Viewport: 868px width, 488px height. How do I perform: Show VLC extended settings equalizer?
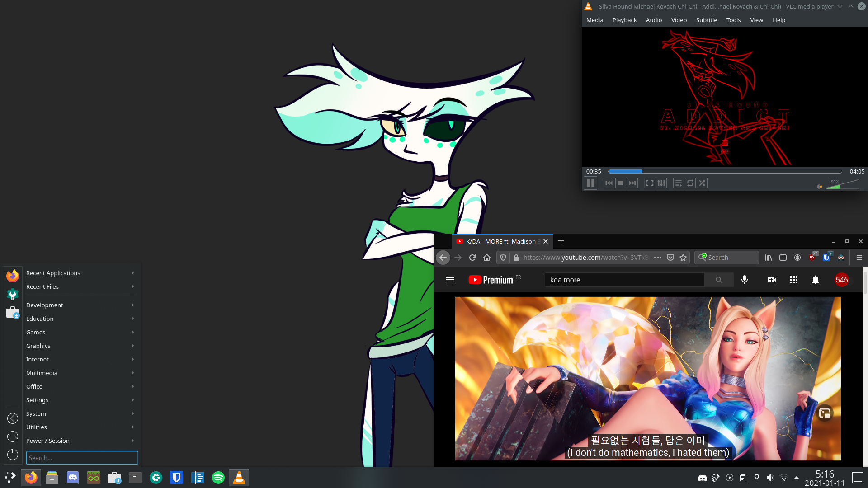(661, 183)
